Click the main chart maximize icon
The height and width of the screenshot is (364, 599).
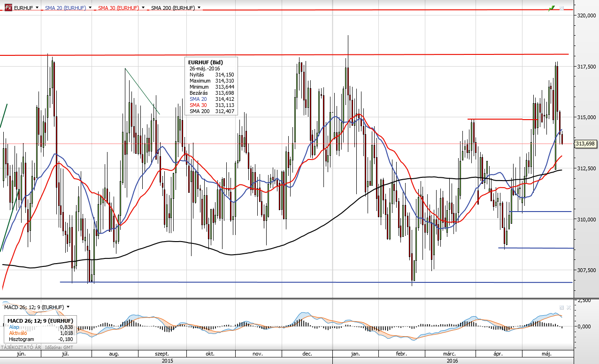[x=561, y=8]
